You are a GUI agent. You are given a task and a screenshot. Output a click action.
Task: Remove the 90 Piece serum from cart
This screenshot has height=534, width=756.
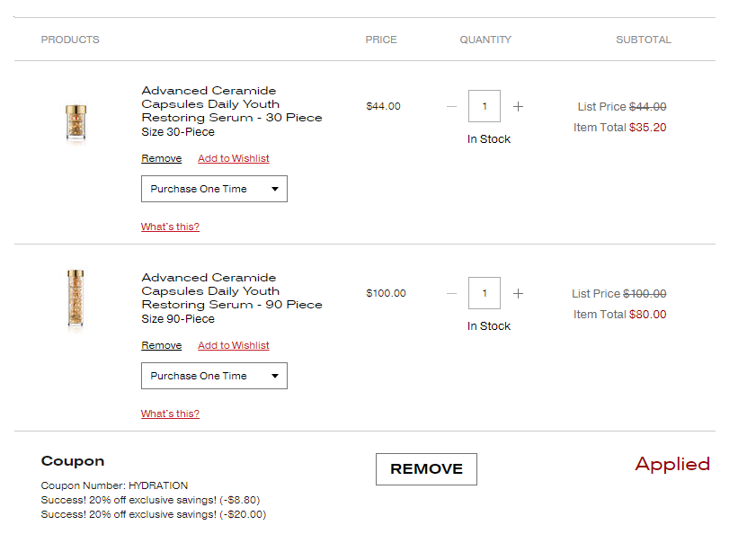tap(162, 345)
